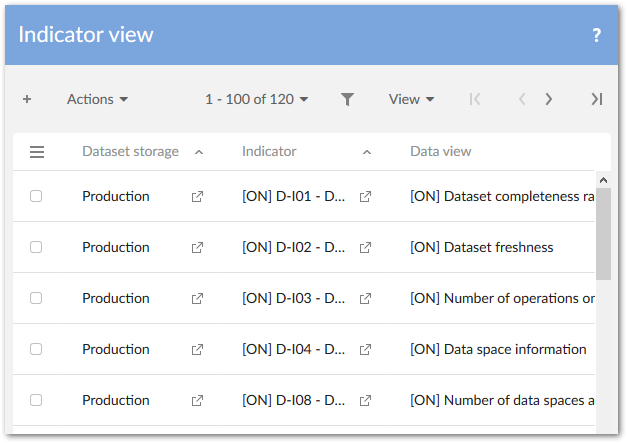Check the D-I08 row checkbox
This screenshot has height=443, width=627.
coord(36,401)
